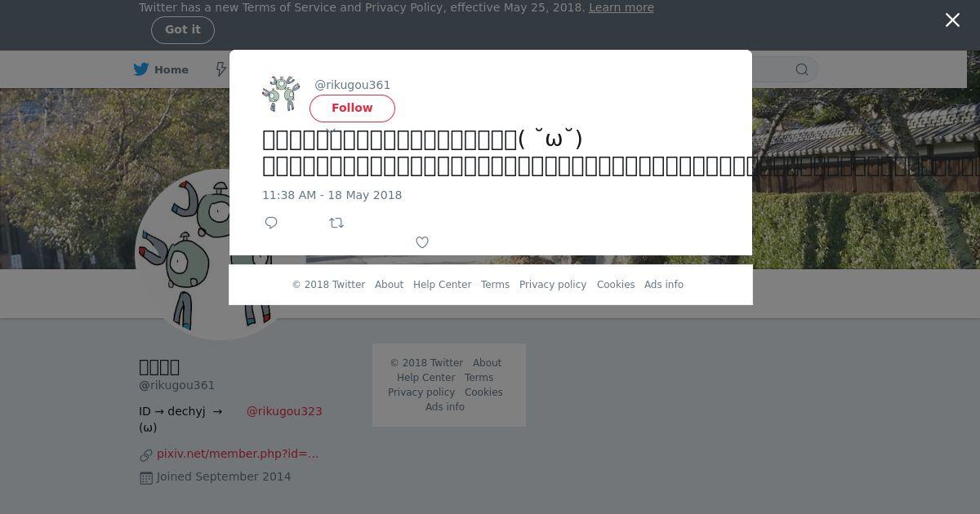
Task: Open the Moments lightning bolt icon
Action: [x=220, y=69]
